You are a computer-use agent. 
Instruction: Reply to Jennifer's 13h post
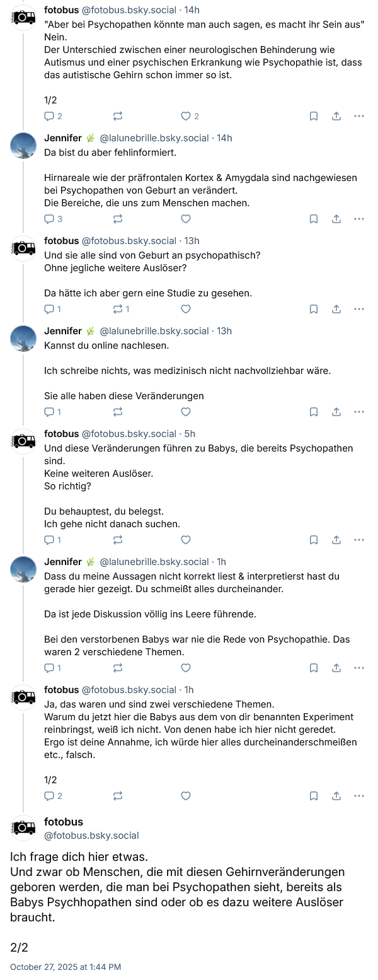(50, 412)
